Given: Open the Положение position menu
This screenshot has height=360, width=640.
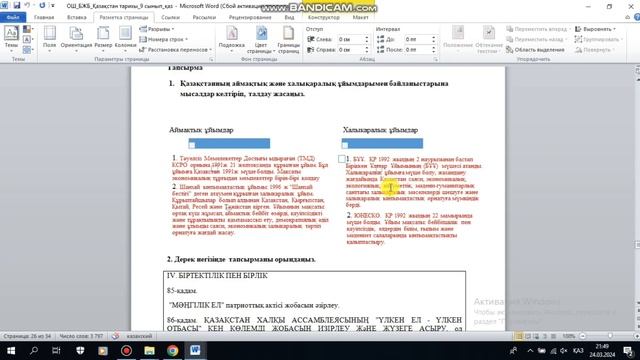Looking at the screenshot, I should point(458,39).
